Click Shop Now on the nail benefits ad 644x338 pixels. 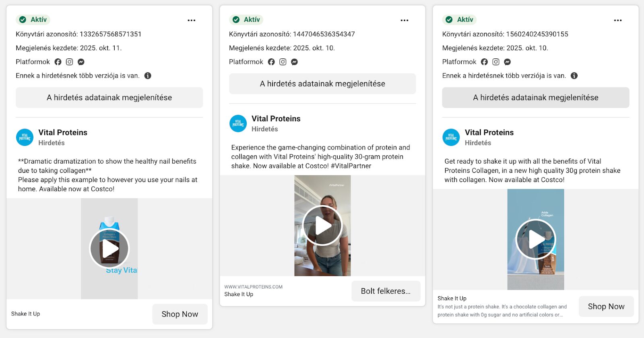(x=180, y=314)
